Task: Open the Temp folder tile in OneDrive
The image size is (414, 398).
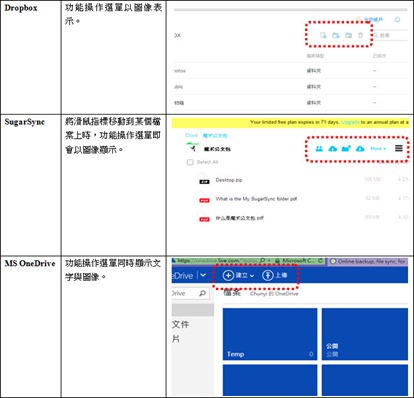Action: (x=270, y=334)
